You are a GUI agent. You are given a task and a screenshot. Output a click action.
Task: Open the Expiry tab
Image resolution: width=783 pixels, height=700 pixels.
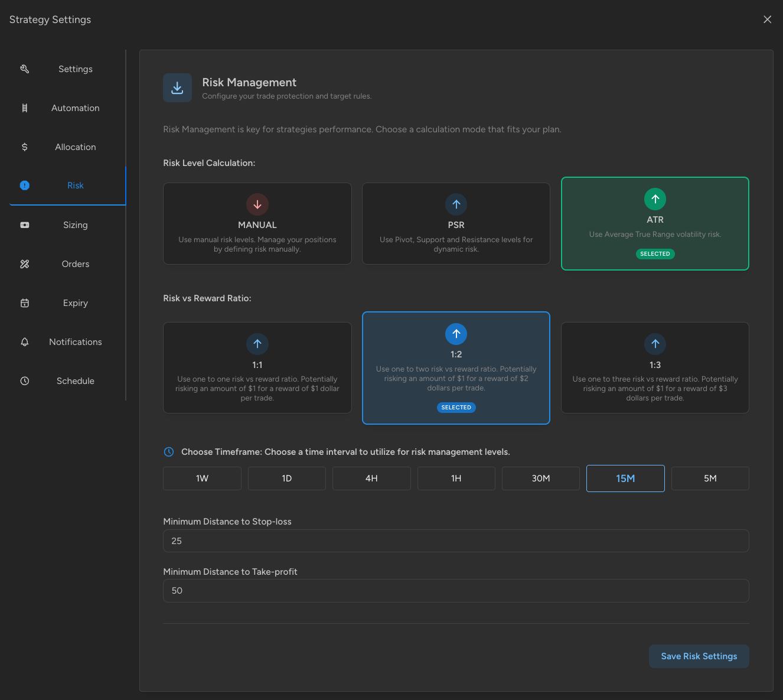click(67, 303)
